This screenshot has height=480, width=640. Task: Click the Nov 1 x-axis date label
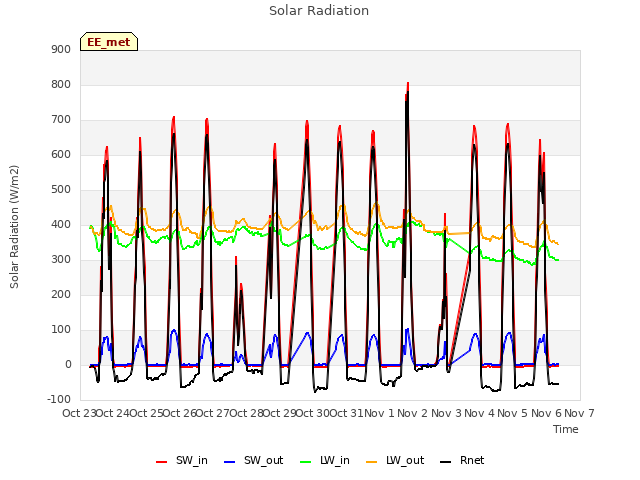click(379, 413)
